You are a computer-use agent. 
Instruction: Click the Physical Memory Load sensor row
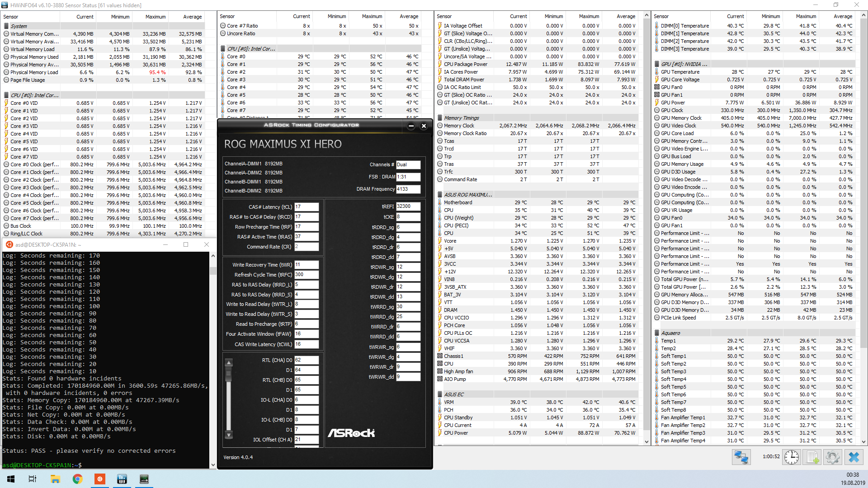tap(34, 72)
